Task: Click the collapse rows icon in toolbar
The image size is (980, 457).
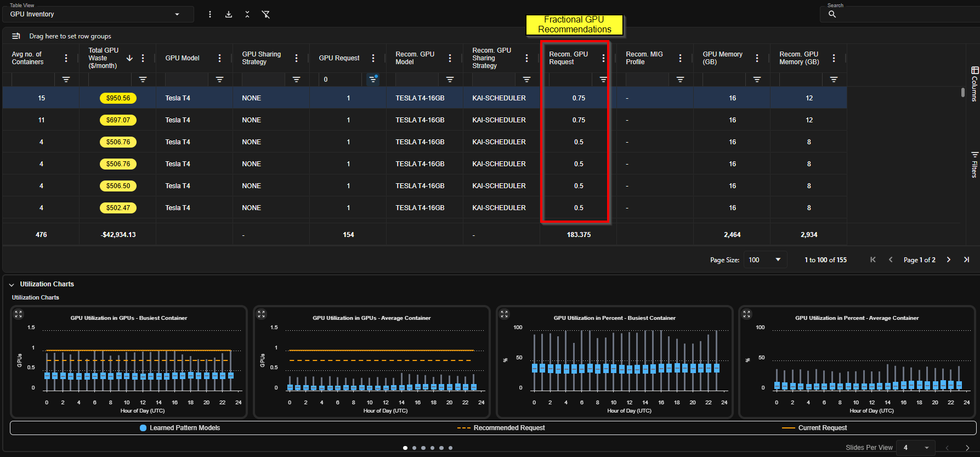Action: pyautogui.click(x=247, y=14)
